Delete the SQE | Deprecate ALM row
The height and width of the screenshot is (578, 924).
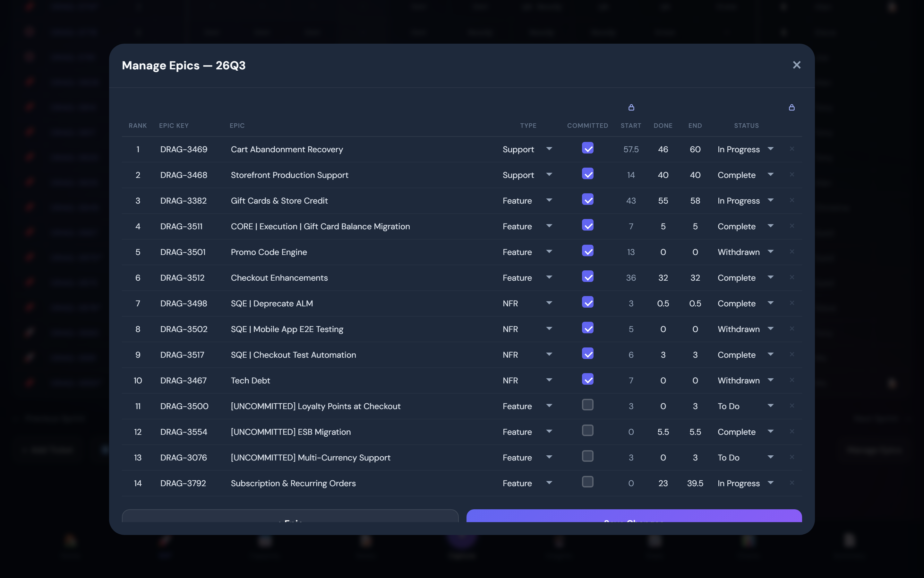pyautogui.click(x=792, y=303)
